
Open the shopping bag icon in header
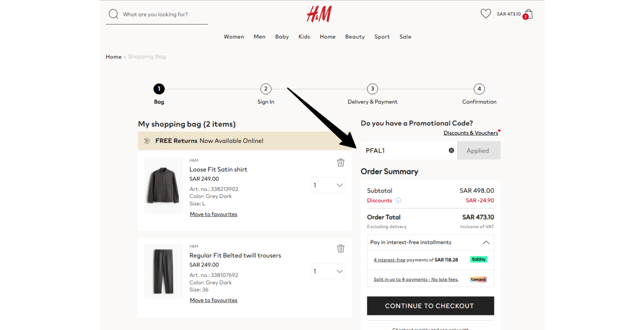(528, 14)
